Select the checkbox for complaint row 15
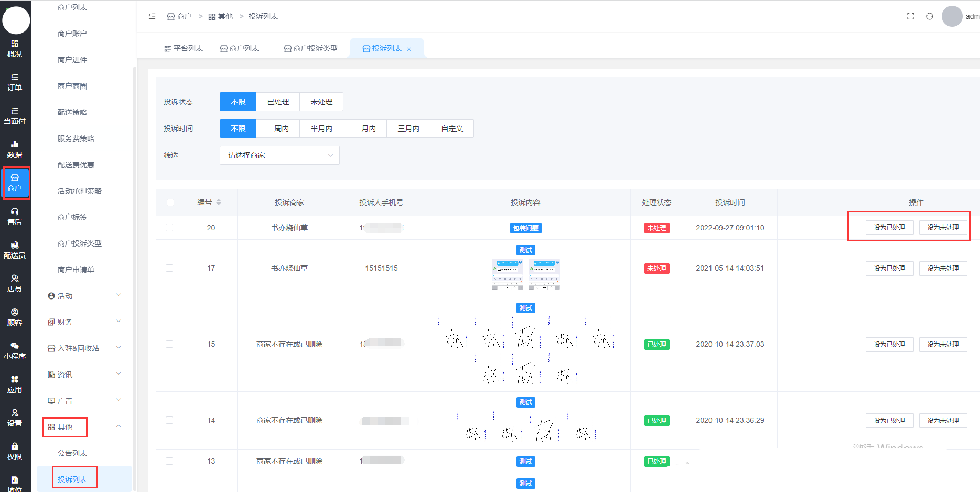The height and width of the screenshot is (492, 980). coord(169,344)
